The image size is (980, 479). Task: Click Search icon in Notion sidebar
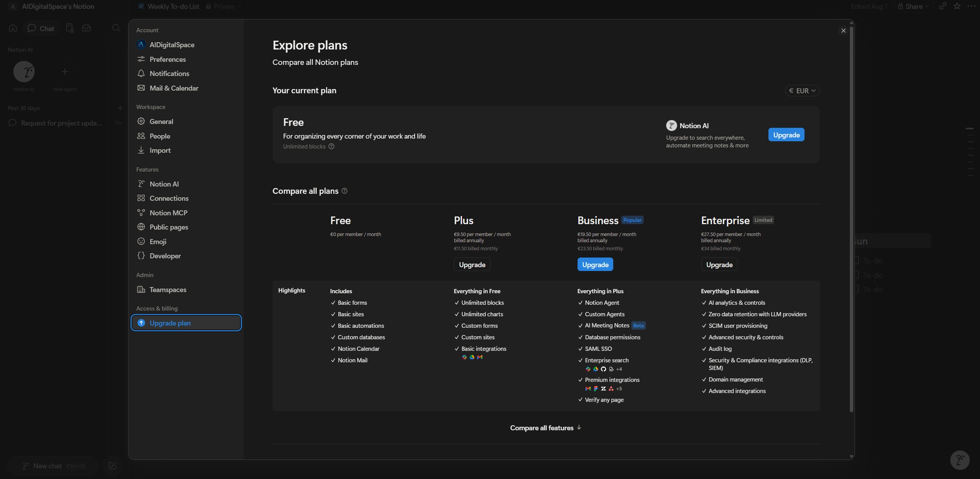(116, 28)
